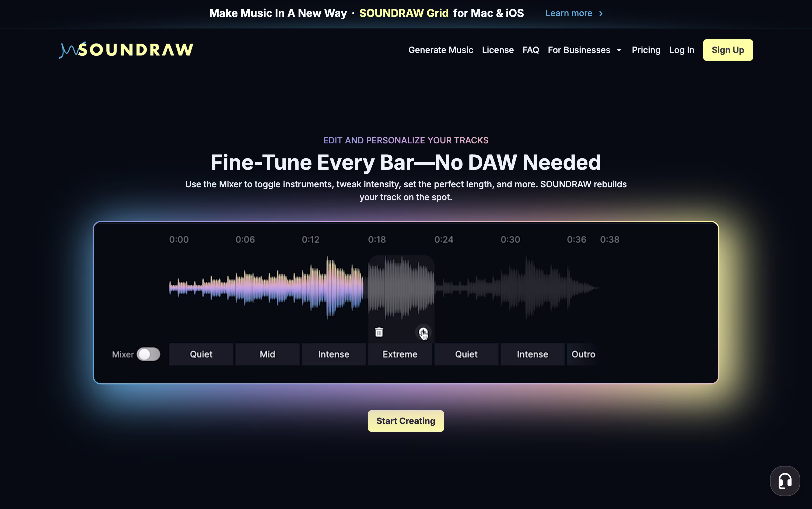The width and height of the screenshot is (812, 509).
Task: Open the Pricing page
Action: click(646, 50)
